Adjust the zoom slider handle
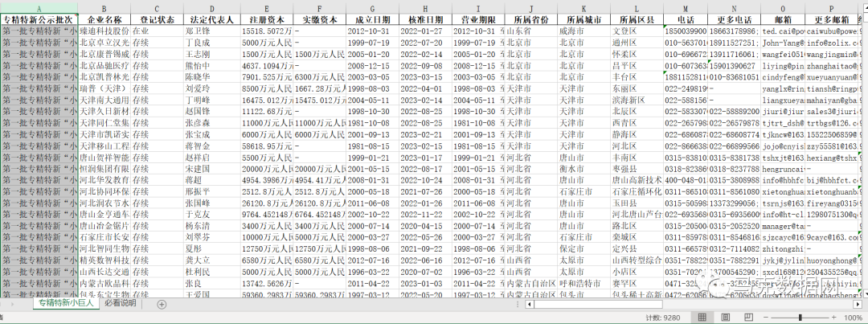The height and width of the screenshot is (324, 868). 800,318
